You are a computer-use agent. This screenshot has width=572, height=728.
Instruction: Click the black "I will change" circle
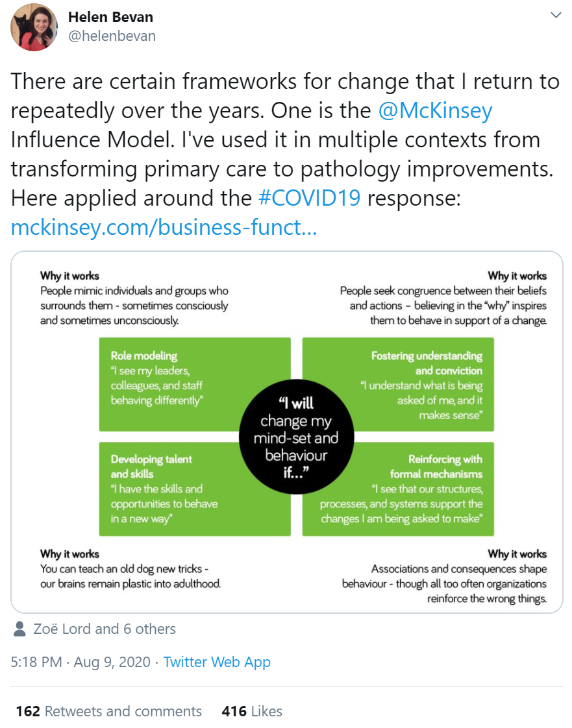click(297, 437)
